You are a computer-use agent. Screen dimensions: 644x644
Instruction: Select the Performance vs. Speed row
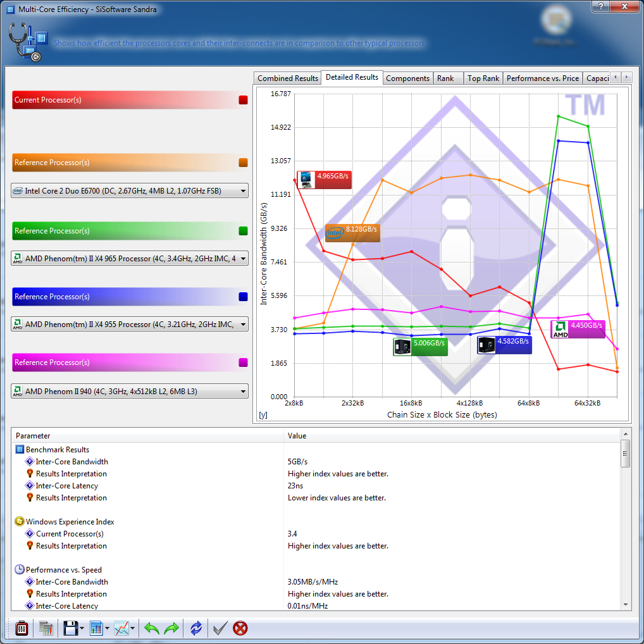[x=316, y=569]
